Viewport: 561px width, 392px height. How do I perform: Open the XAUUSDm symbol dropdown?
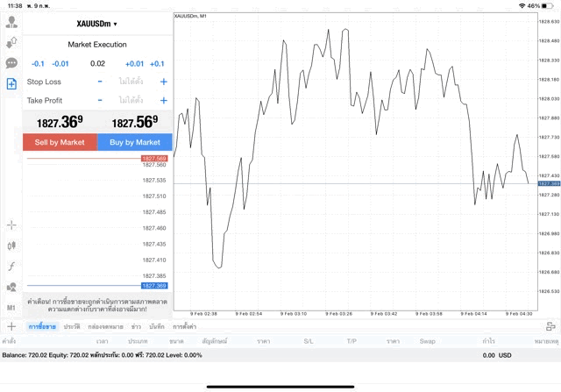97,24
